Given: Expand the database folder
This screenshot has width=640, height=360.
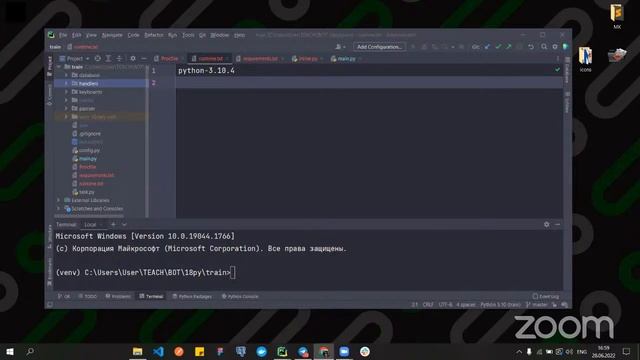Looking at the screenshot, I should [x=66, y=75].
